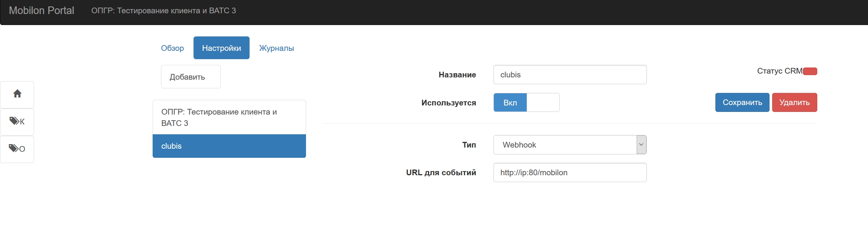Open the Mobilon Portal brand link
Image resolution: width=868 pixels, height=231 pixels.
click(x=42, y=11)
